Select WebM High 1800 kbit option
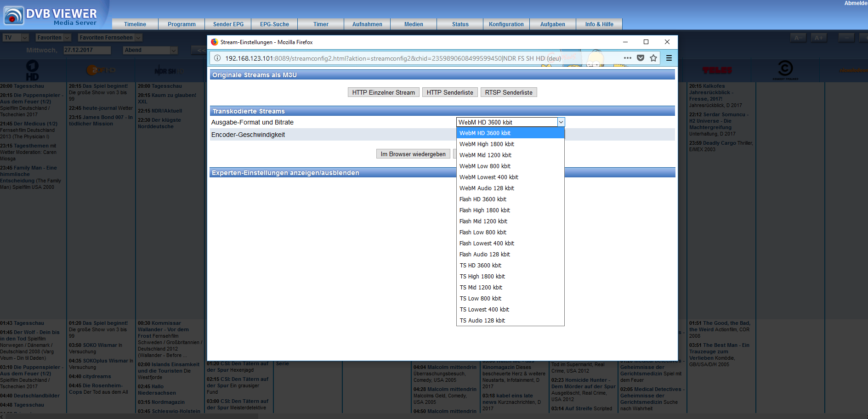868x419 pixels. tap(510, 144)
